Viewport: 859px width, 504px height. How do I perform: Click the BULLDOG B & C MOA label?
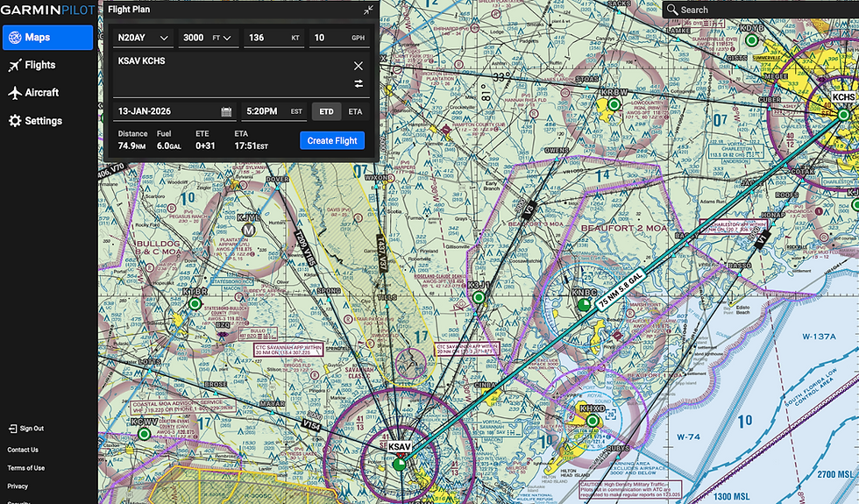[159, 247]
